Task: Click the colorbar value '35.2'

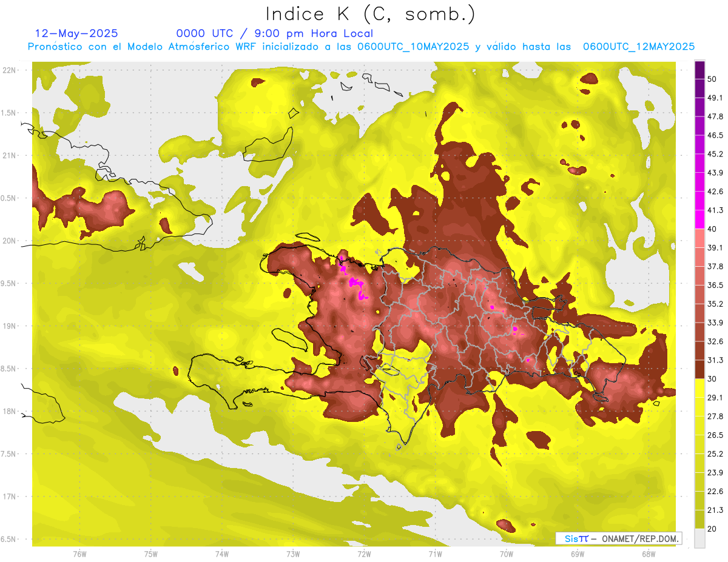Action: (716, 304)
